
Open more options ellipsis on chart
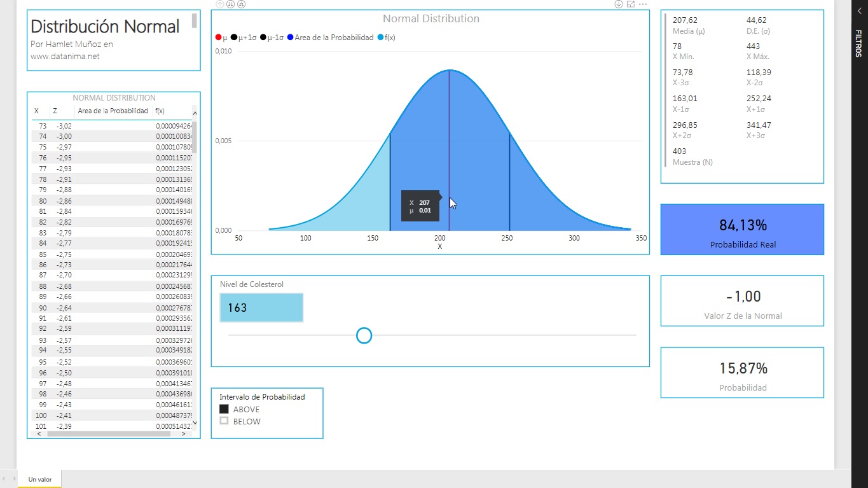tap(643, 4)
